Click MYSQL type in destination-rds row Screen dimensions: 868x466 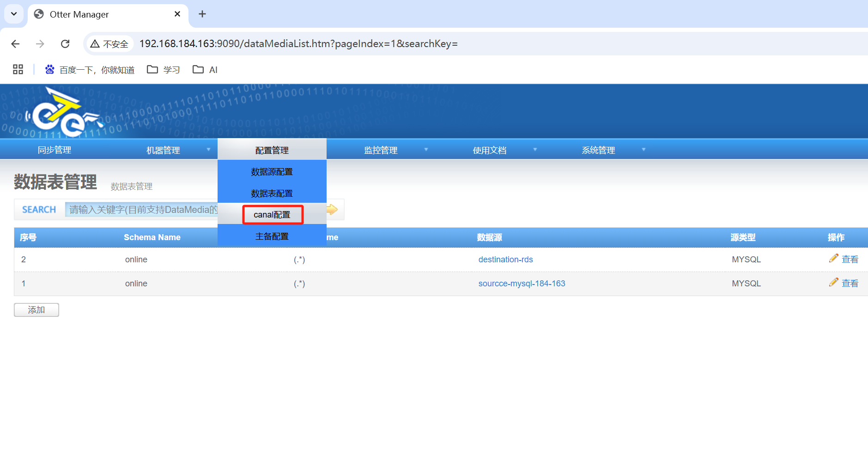pos(746,260)
